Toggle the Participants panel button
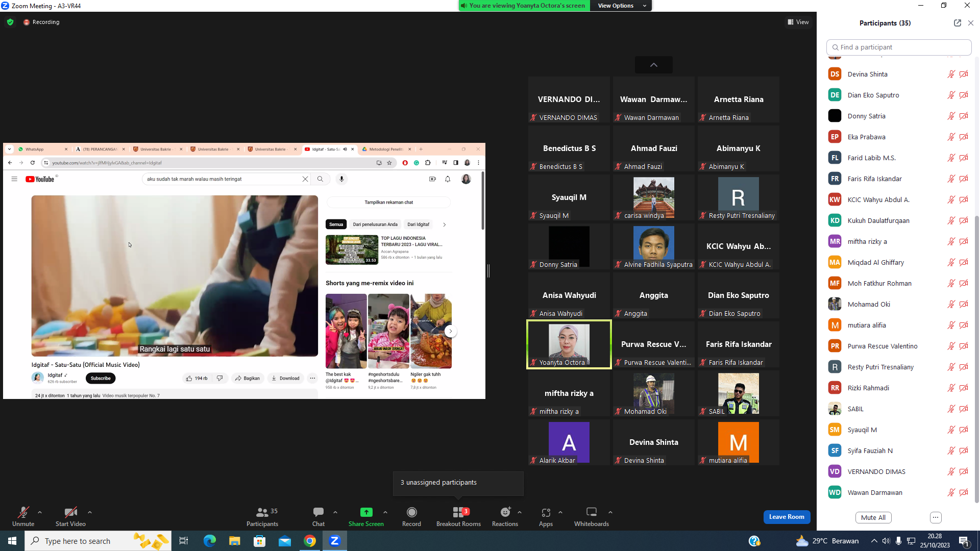 262,516
